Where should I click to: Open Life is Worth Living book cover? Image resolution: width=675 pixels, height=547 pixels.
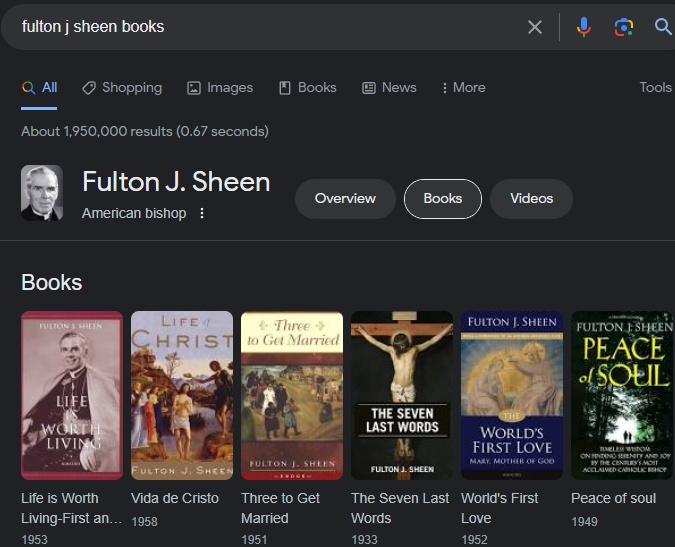[x=72, y=395]
